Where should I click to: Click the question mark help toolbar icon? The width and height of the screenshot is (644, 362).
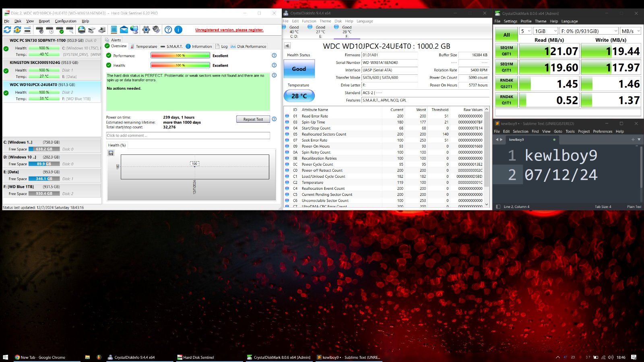coord(168,30)
